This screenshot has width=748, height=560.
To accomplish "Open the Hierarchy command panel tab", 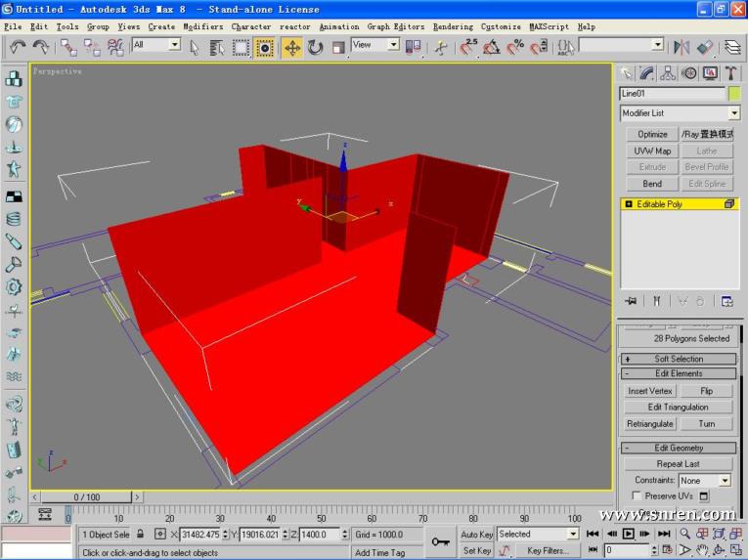I will pyautogui.click(x=668, y=73).
